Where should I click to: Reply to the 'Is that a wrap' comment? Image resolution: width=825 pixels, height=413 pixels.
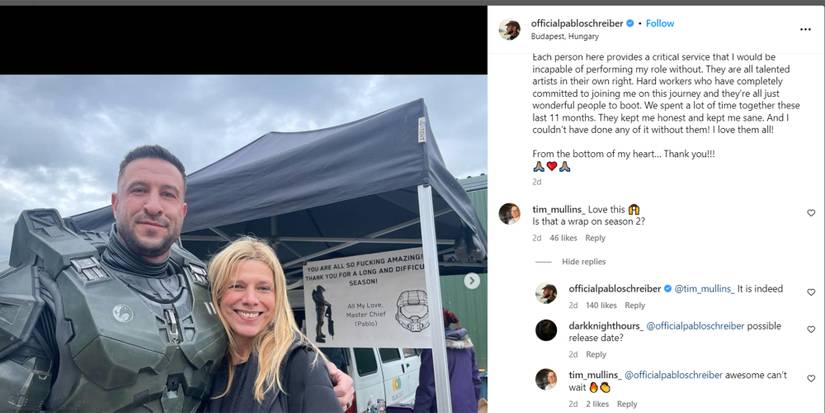[x=595, y=238]
